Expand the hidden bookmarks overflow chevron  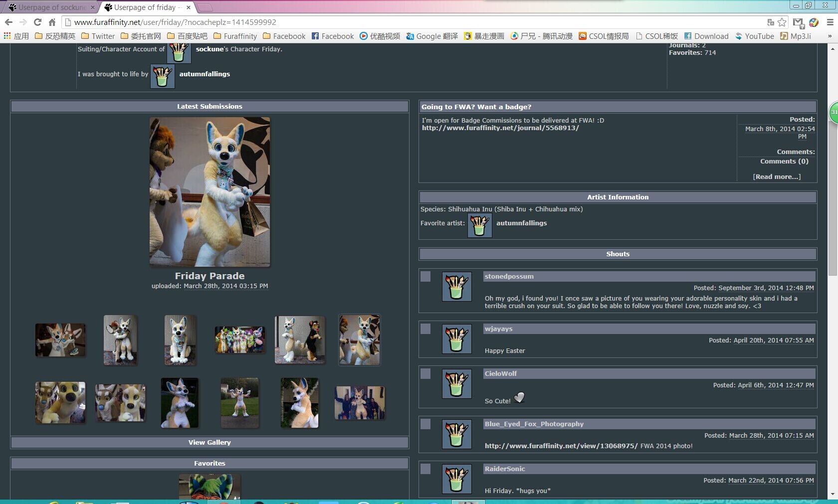point(830,36)
